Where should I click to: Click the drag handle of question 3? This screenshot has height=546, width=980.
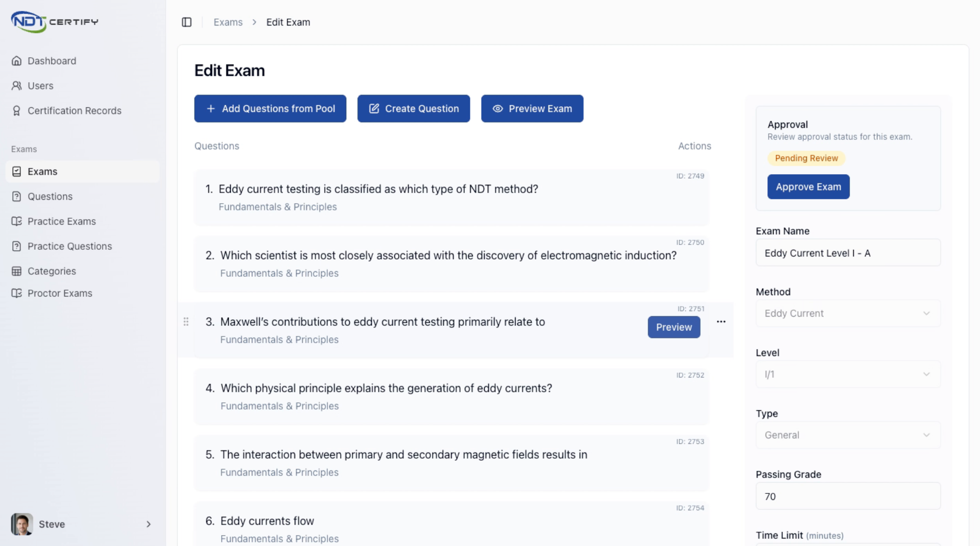tap(186, 322)
